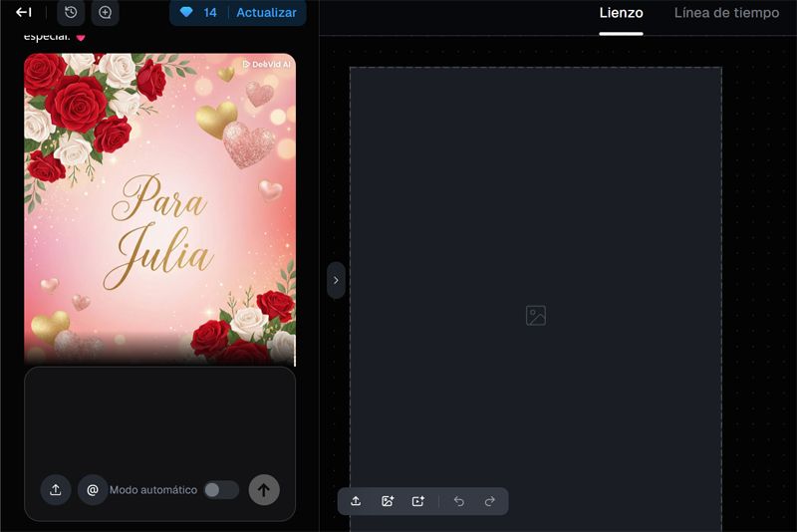Click the Modo automático label
797x532 pixels.
tap(153, 490)
